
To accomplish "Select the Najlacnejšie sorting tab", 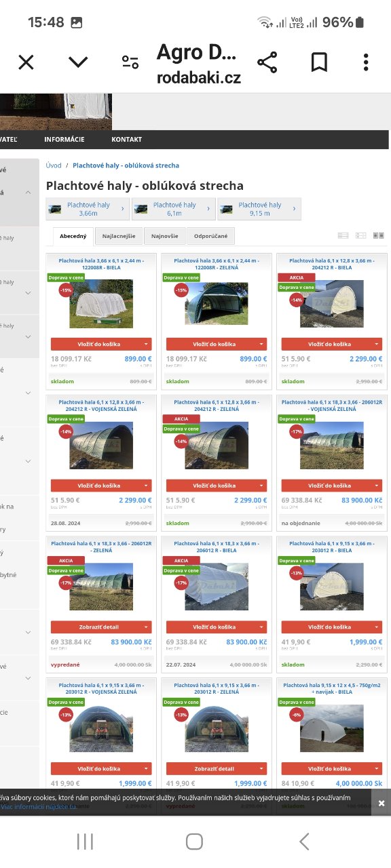I will click(x=119, y=236).
